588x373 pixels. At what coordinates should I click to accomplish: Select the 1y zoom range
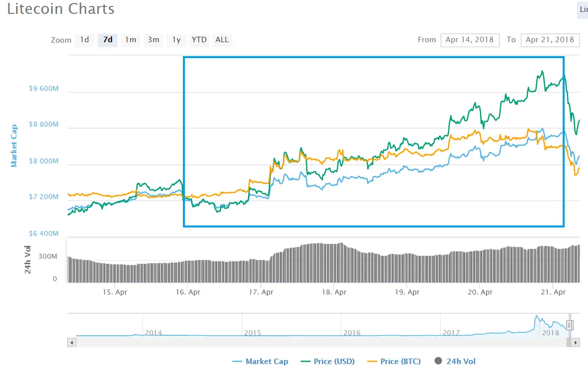176,40
